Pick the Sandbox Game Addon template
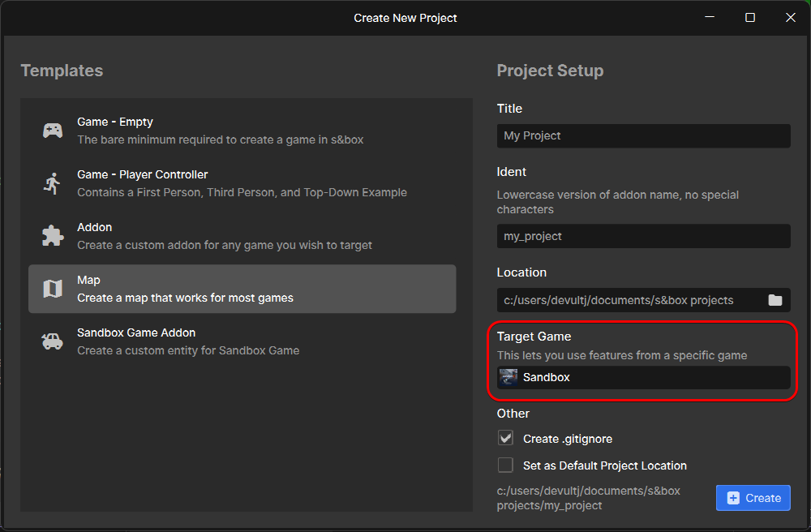Viewport: 811px width, 532px height. (x=242, y=341)
